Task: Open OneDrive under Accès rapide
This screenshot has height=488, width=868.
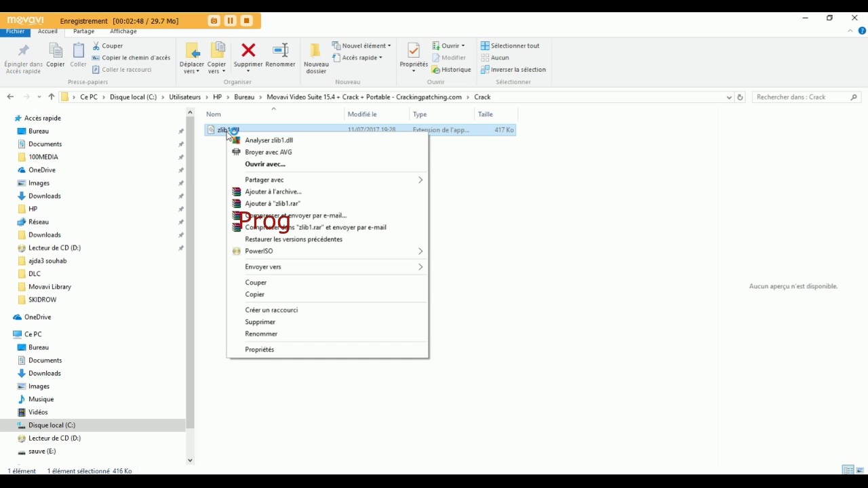Action: click(x=42, y=170)
